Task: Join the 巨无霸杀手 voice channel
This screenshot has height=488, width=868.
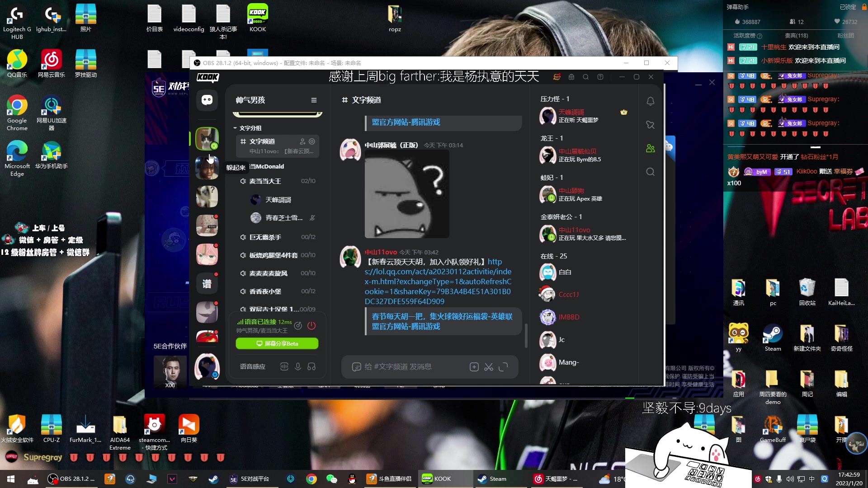Action: (x=278, y=237)
